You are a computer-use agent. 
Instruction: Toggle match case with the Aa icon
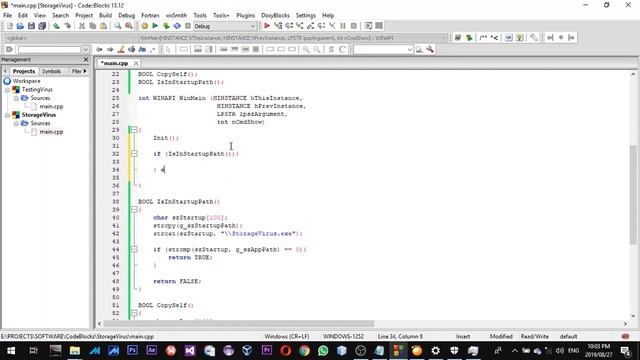142,49
